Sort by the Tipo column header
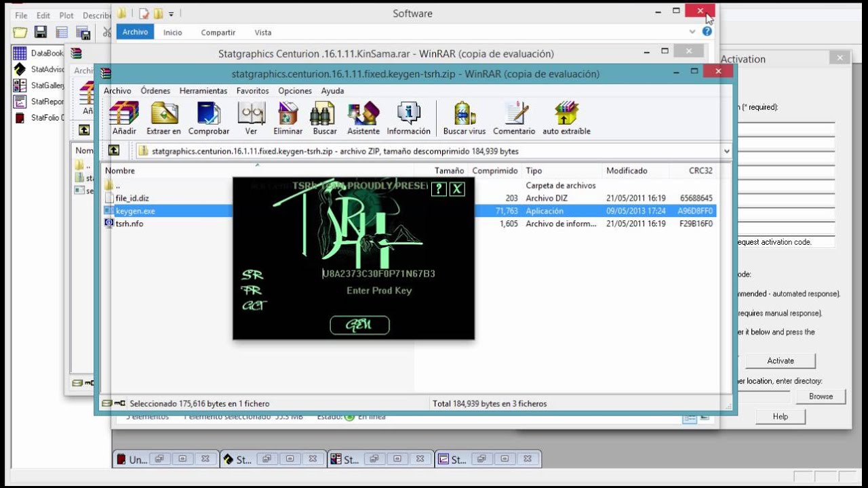 pos(562,171)
